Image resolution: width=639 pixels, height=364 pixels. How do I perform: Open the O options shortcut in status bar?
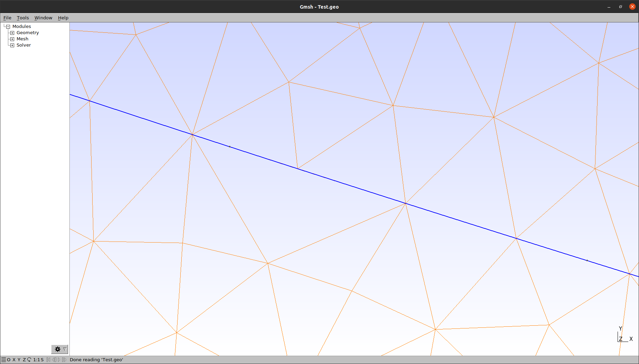[9, 360]
